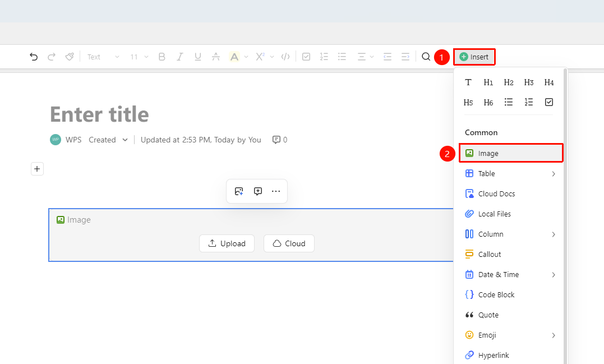
Task: Click the Cloud image button
Action: click(x=289, y=243)
